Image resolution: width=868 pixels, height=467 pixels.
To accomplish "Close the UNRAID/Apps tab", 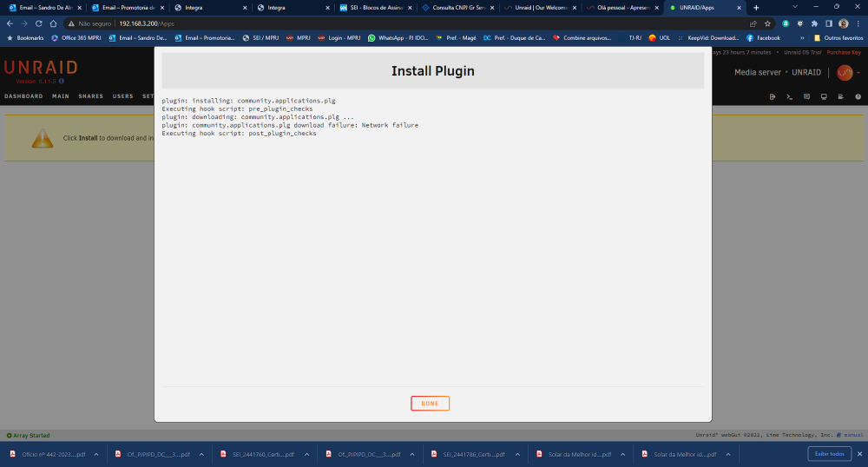I will pos(739,8).
